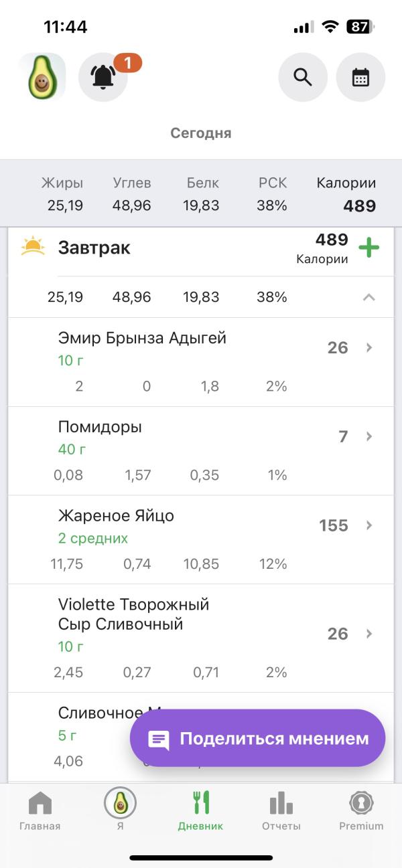Screen dimensions: 402x868
Task: Open Жареное Яйцо entry chevron
Action: (x=368, y=525)
